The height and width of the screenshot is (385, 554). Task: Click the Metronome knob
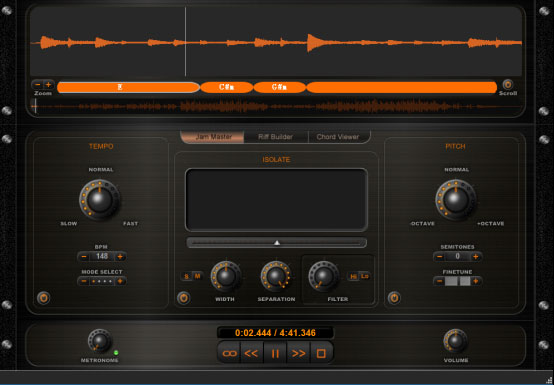click(x=100, y=341)
